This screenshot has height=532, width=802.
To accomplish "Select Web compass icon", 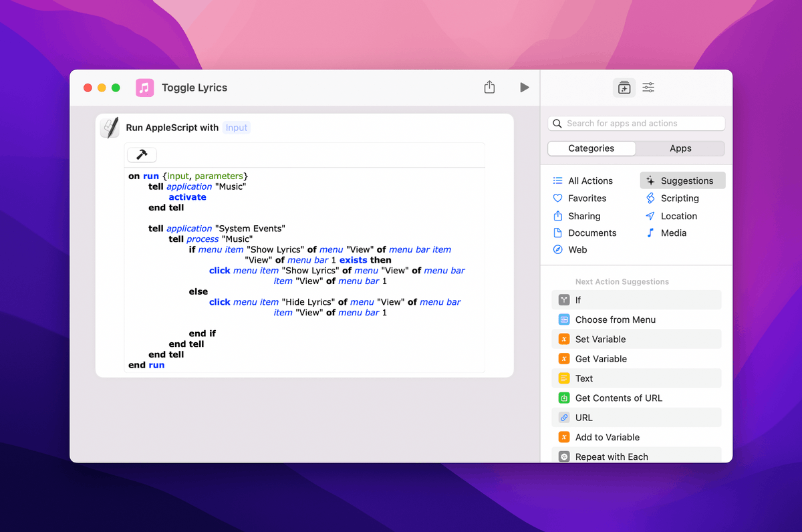I will pos(557,250).
